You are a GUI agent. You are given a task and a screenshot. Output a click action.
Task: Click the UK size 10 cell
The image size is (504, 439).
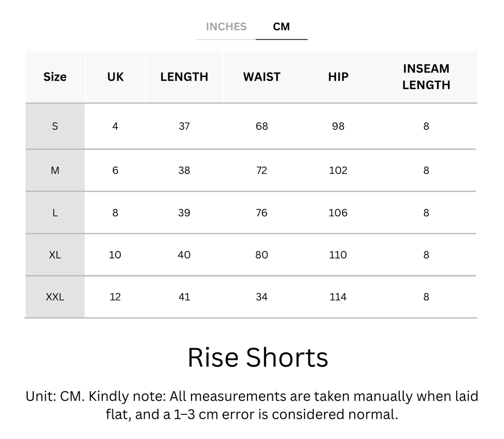(x=115, y=255)
